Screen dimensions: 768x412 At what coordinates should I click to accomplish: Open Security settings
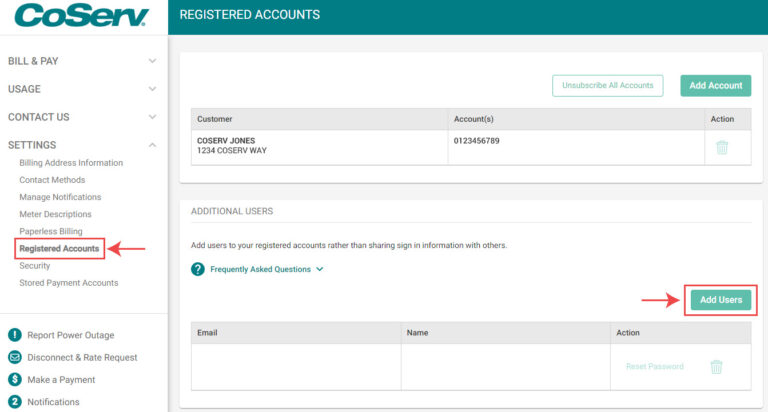click(x=35, y=266)
